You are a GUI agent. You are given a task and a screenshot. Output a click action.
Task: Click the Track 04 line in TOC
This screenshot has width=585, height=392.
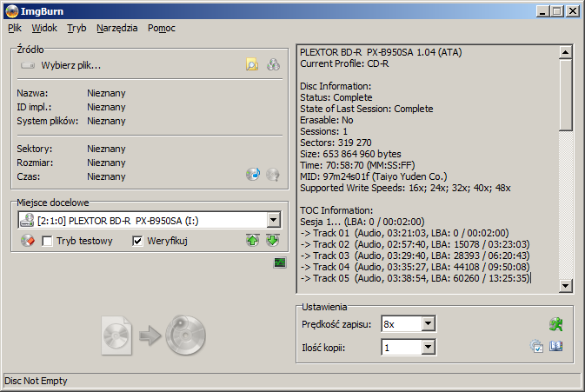(x=415, y=267)
